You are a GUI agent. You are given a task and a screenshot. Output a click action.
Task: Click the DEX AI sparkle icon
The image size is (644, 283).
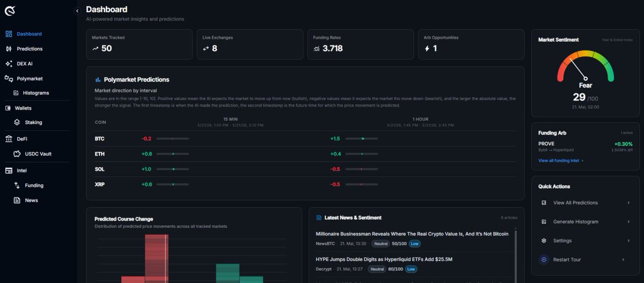(x=9, y=63)
